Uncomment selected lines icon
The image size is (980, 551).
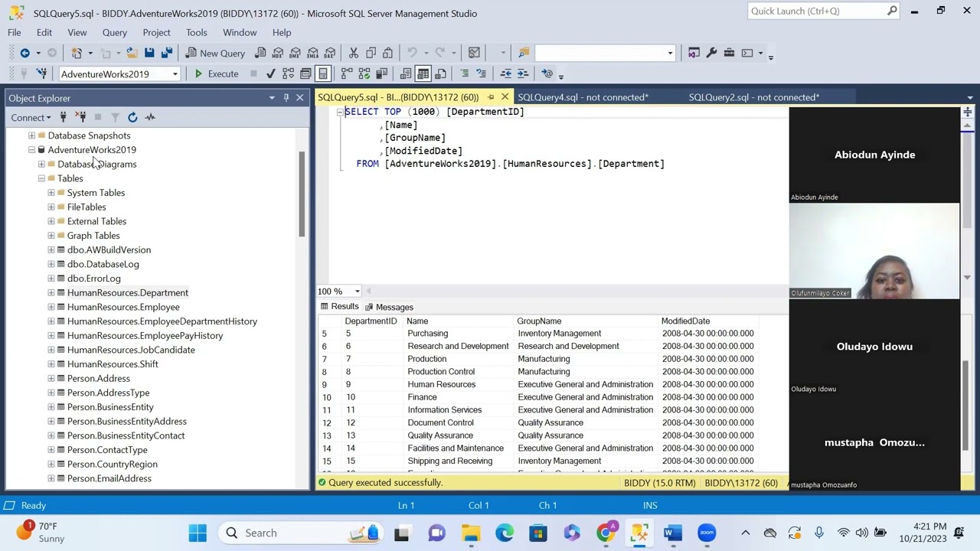pos(482,73)
